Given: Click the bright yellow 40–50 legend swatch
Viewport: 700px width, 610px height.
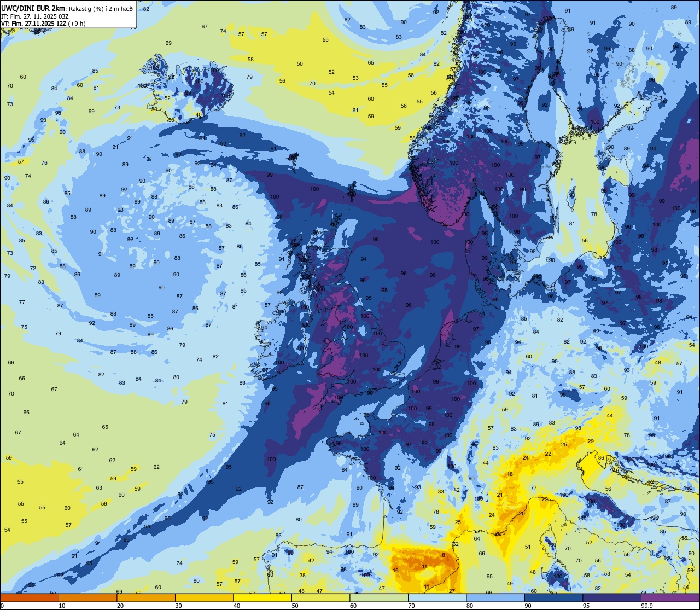Looking at the screenshot, I should 262,597.
